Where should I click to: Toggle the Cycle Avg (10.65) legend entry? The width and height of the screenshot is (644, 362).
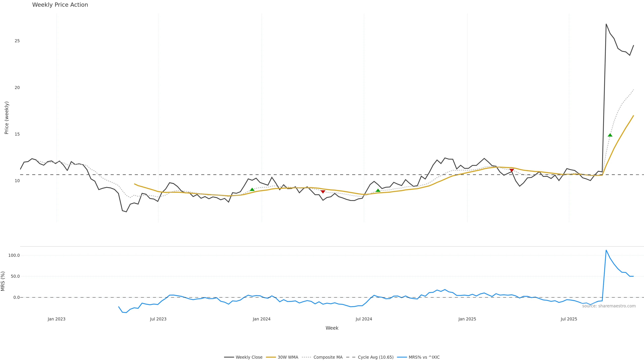pyautogui.click(x=375, y=357)
